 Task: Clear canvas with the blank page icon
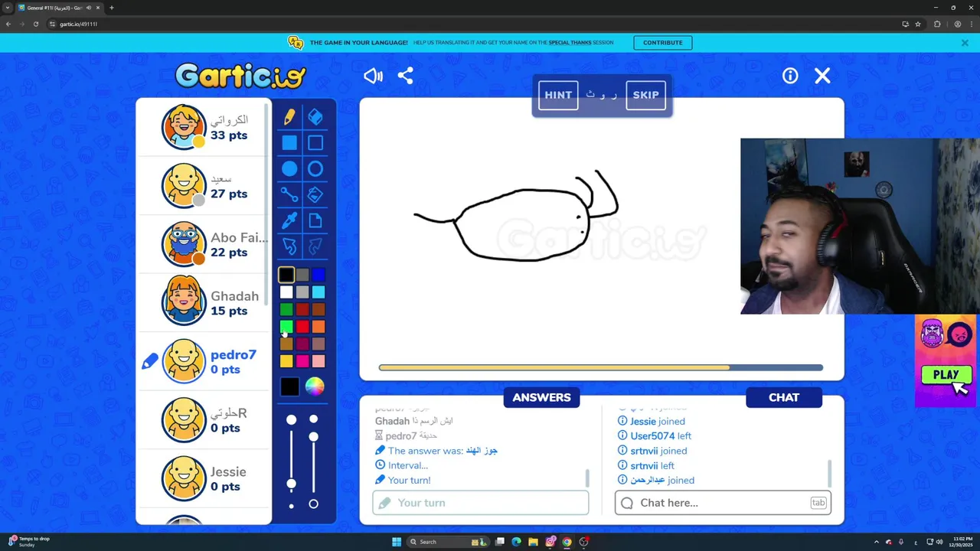pos(315,220)
